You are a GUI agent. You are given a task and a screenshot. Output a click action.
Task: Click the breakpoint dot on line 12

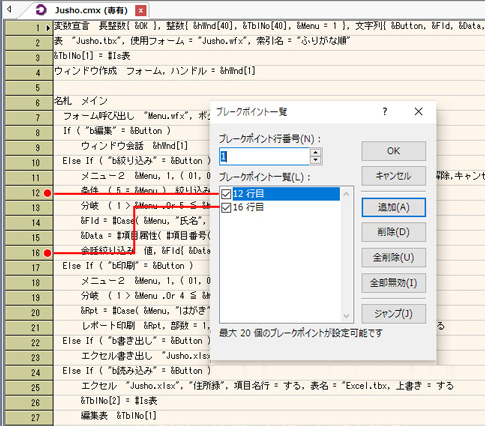pyautogui.click(x=47, y=193)
